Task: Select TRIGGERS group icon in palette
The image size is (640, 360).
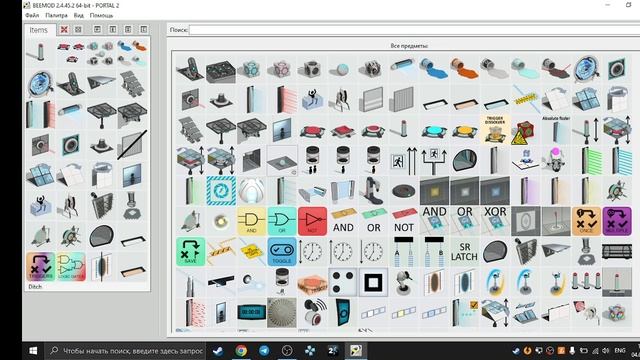Action: click(x=40, y=266)
